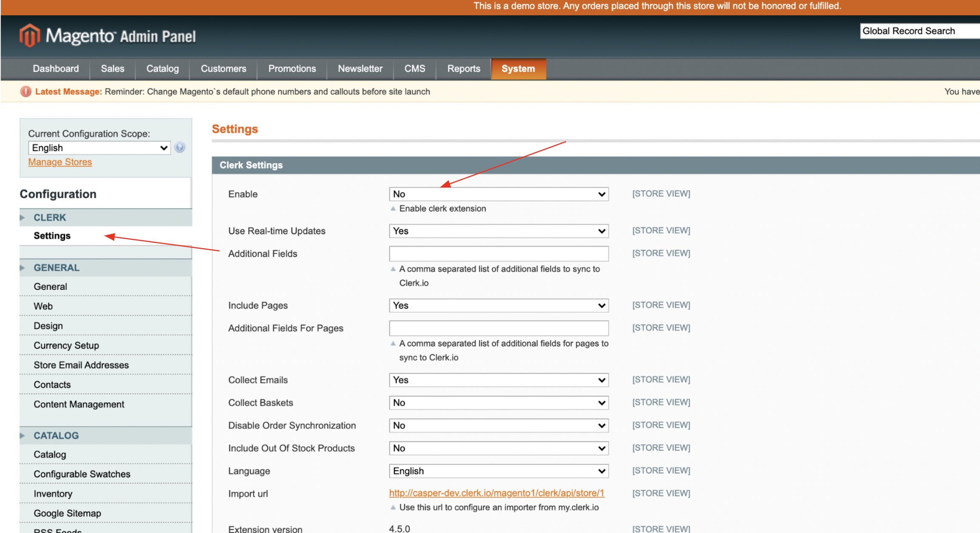Open the Collect Baskets dropdown
Viewport: 980px width, 533px height.
click(498, 403)
